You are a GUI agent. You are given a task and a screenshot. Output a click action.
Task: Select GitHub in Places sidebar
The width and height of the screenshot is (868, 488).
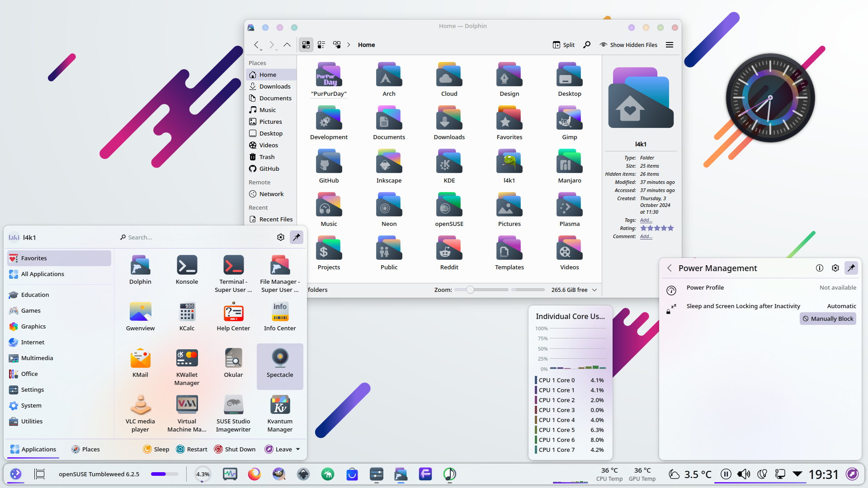click(271, 169)
